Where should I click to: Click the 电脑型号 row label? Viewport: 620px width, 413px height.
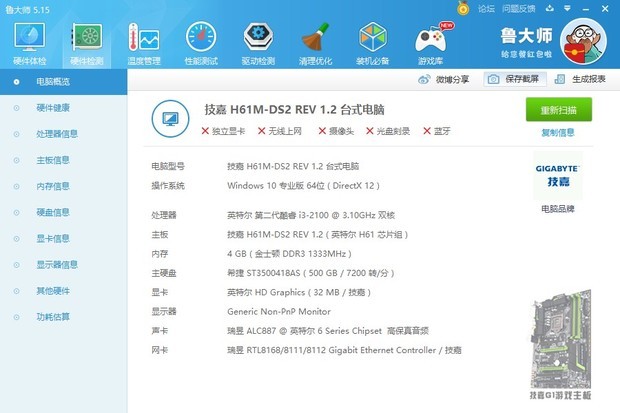168,166
